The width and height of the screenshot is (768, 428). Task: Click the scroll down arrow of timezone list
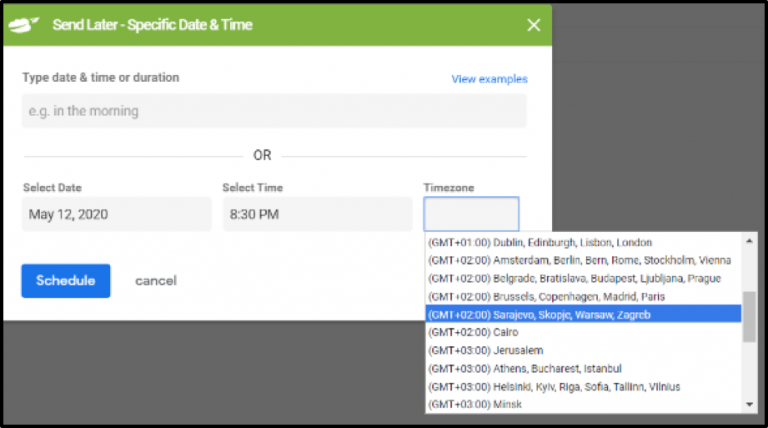749,405
